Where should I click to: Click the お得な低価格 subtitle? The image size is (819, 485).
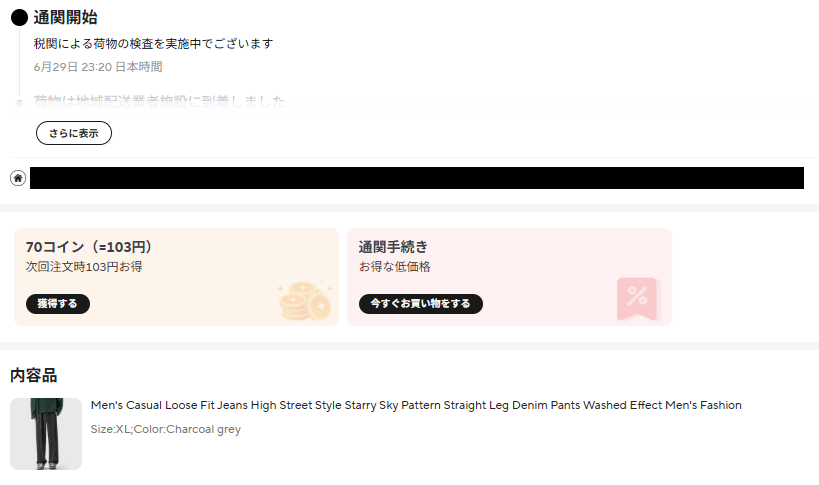click(x=394, y=267)
